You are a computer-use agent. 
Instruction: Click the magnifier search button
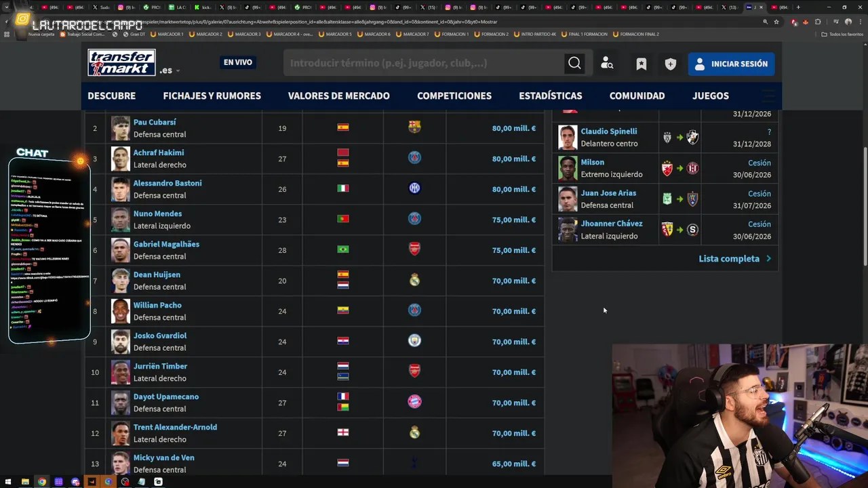(x=574, y=63)
